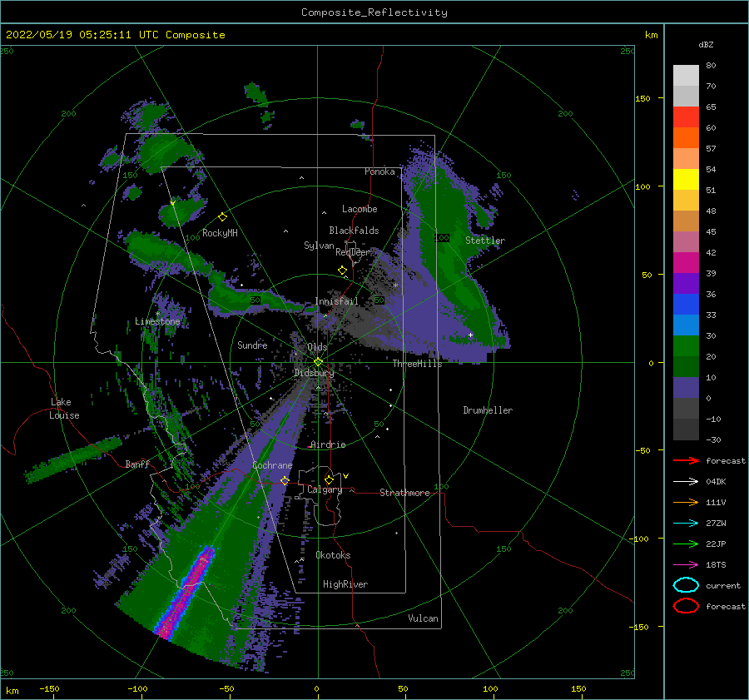The height and width of the screenshot is (700, 749).
Task: Click the yellow diamond marker above Calgary
Action: tap(329, 479)
